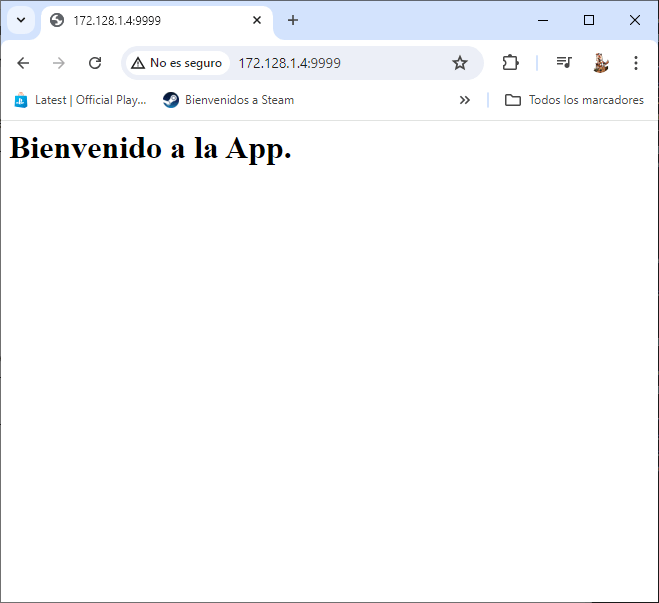The width and height of the screenshot is (659, 603).
Task: Open the profile avatar icon
Action: click(600, 63)
